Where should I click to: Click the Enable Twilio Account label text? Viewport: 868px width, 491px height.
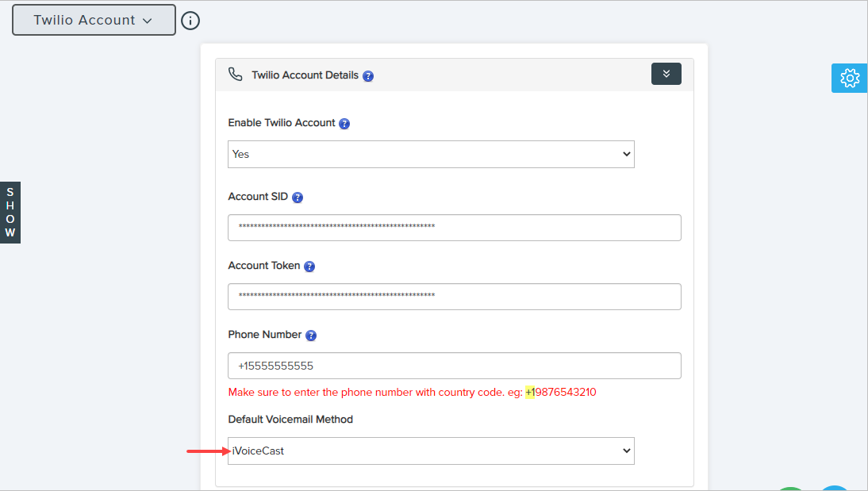[x=282, y=123]
